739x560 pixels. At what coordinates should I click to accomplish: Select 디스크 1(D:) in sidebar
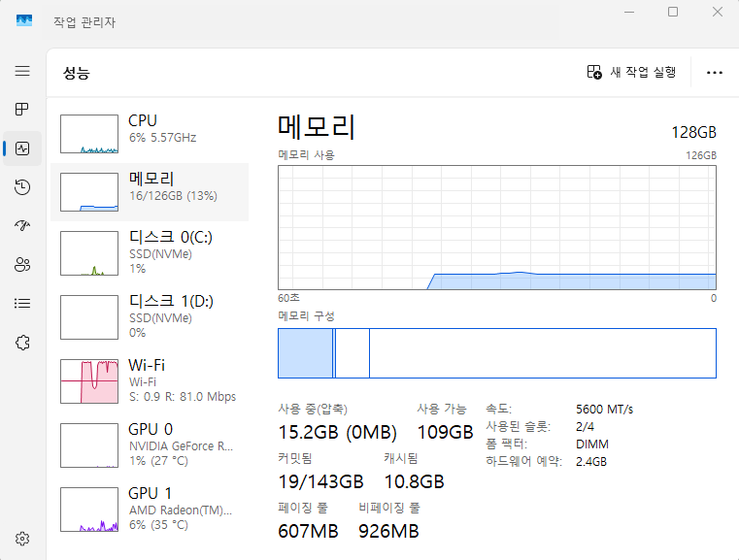[x=150, y=316]
